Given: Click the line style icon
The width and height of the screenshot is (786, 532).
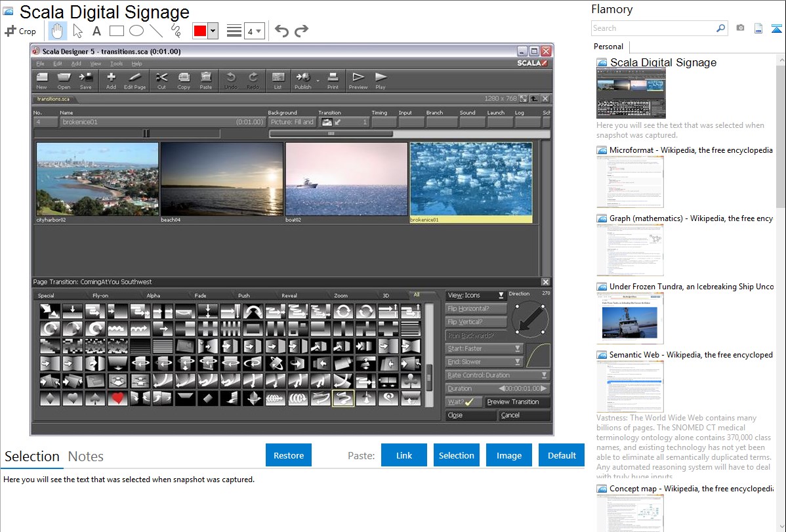Looking at the screenshot, I should click(234, 31).
